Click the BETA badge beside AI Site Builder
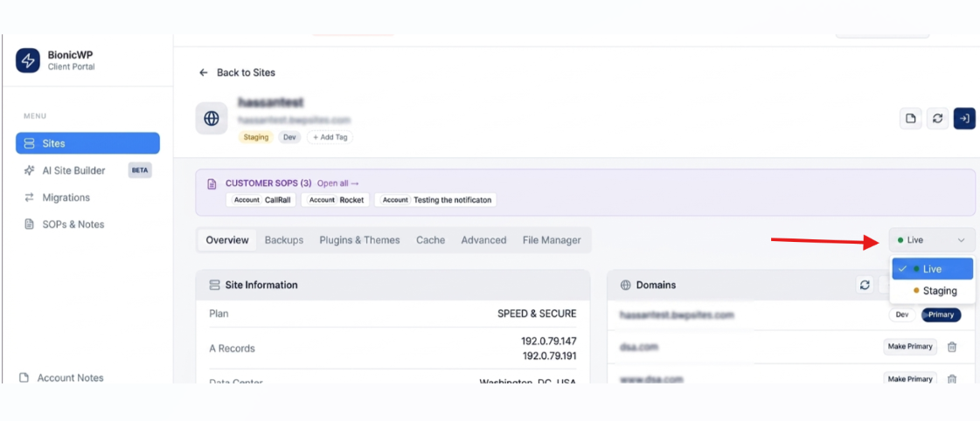Viewport: 980px width, 421px height. click(140, 170)
